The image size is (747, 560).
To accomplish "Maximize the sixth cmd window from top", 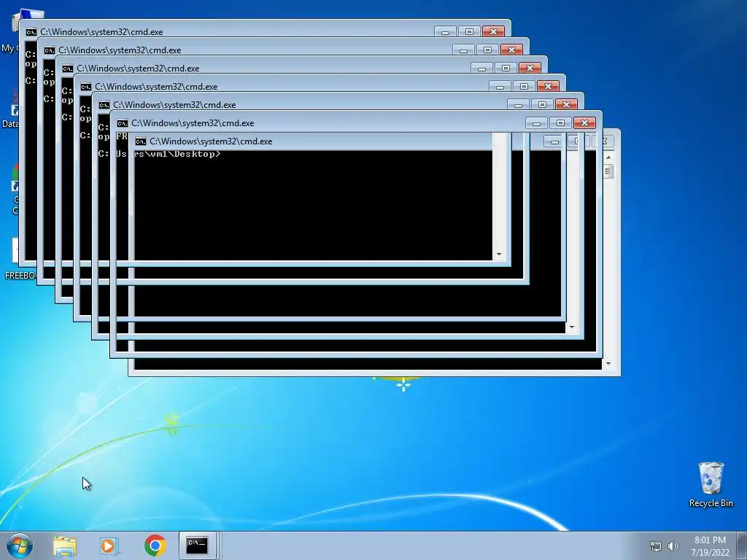I will click(560, 123).
